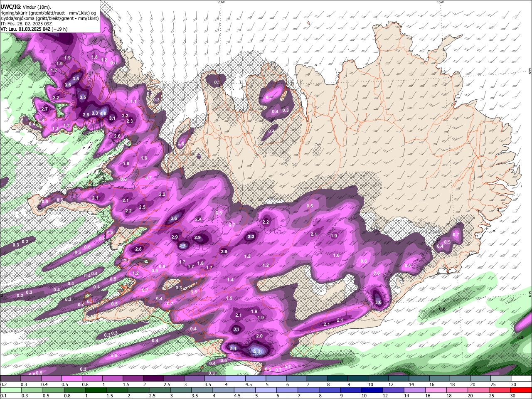
Task: Click the top-row legend swatch above 6
Action: 296,379
